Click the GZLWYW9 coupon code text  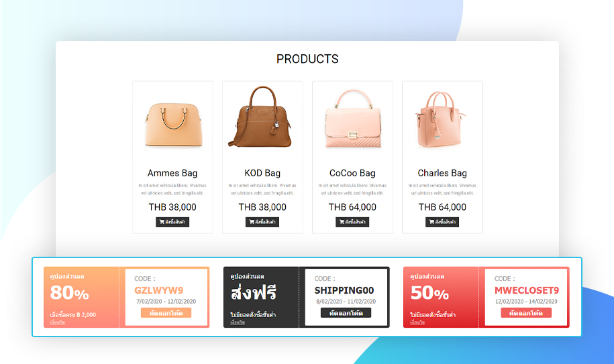[x=158, y=290]
